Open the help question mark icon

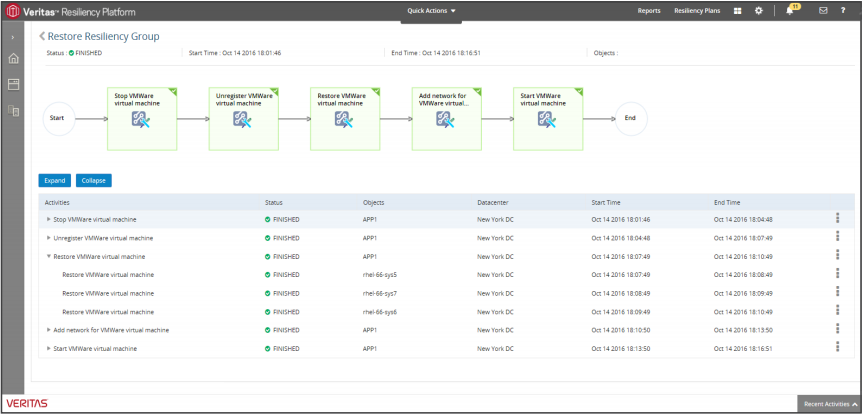[844, 11]
